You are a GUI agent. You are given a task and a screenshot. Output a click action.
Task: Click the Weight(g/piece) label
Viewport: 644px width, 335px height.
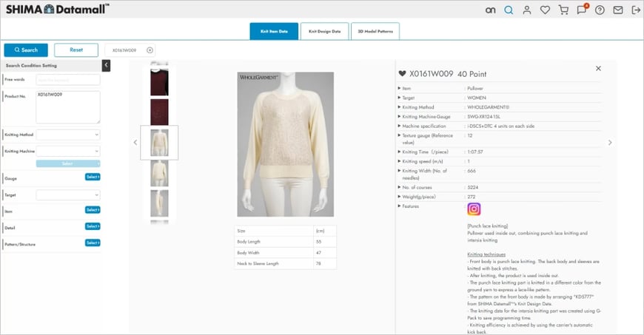418,197
